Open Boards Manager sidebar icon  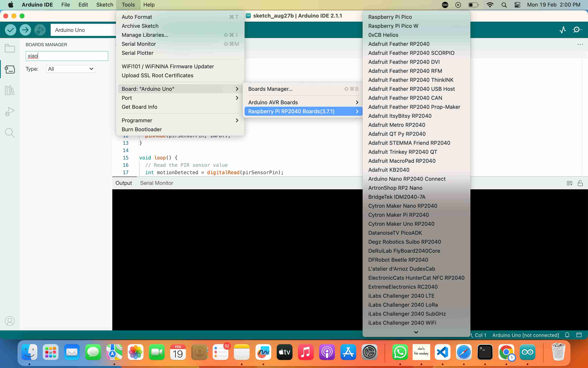click(10, 69)
